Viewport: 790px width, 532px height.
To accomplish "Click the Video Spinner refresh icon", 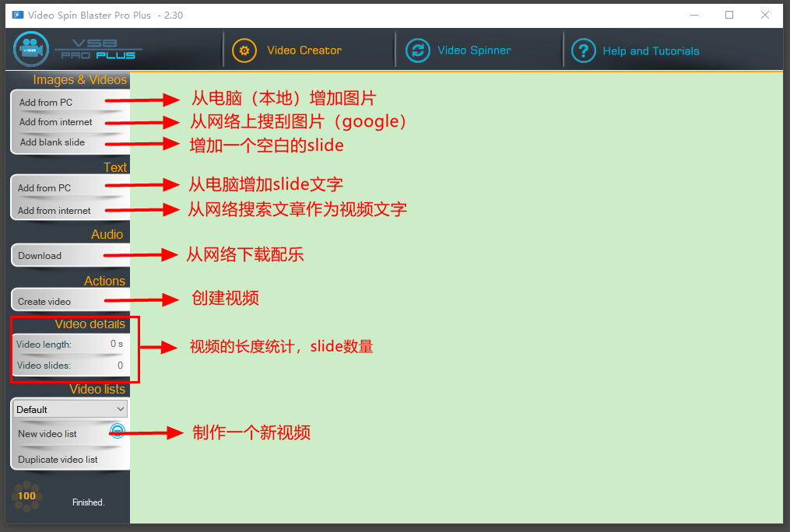I will pos(418,51).
